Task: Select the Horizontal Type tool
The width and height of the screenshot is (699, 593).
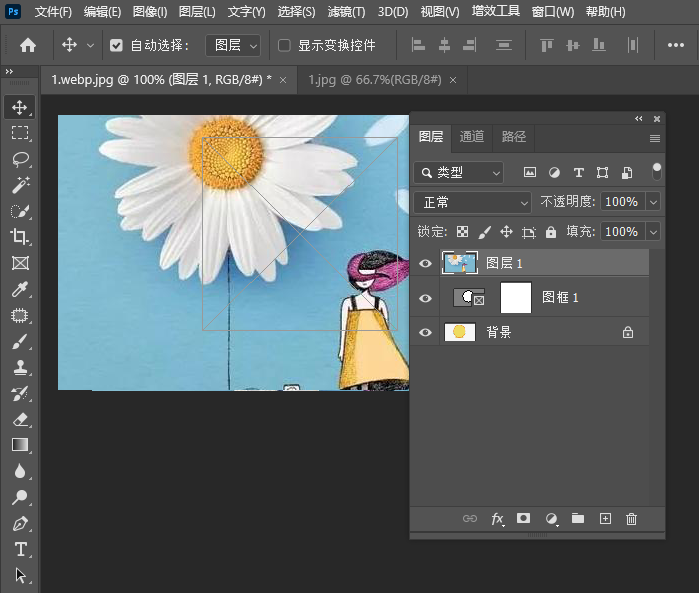Action: 20,549
